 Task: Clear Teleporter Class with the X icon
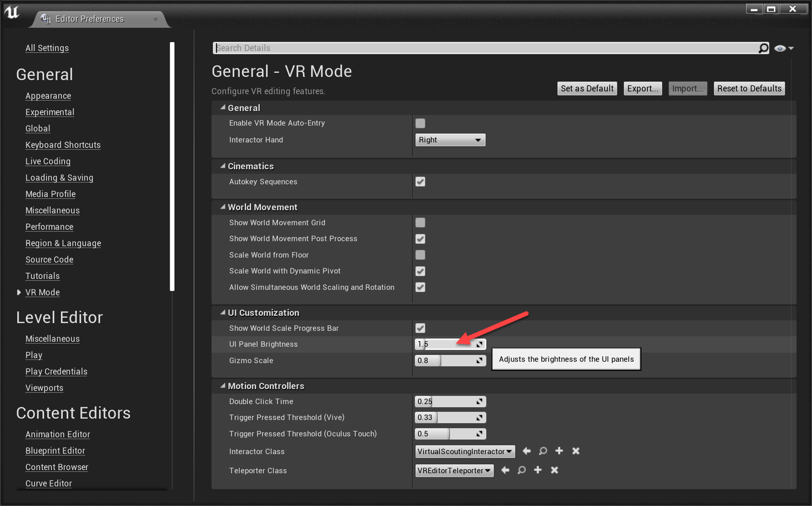[x=554, y=470]
